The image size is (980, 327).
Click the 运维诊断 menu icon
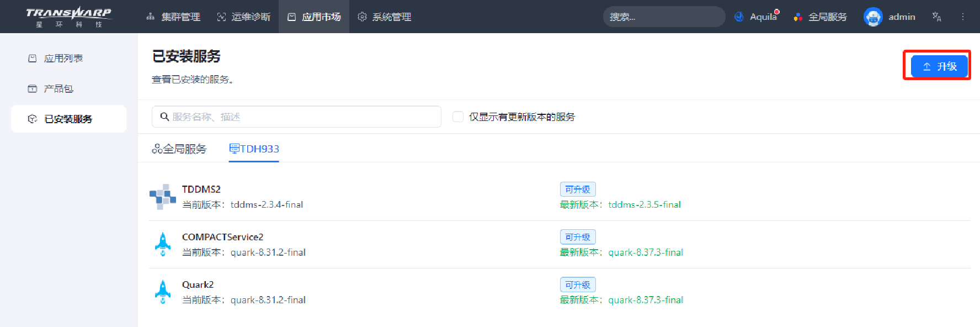point(221,17)
